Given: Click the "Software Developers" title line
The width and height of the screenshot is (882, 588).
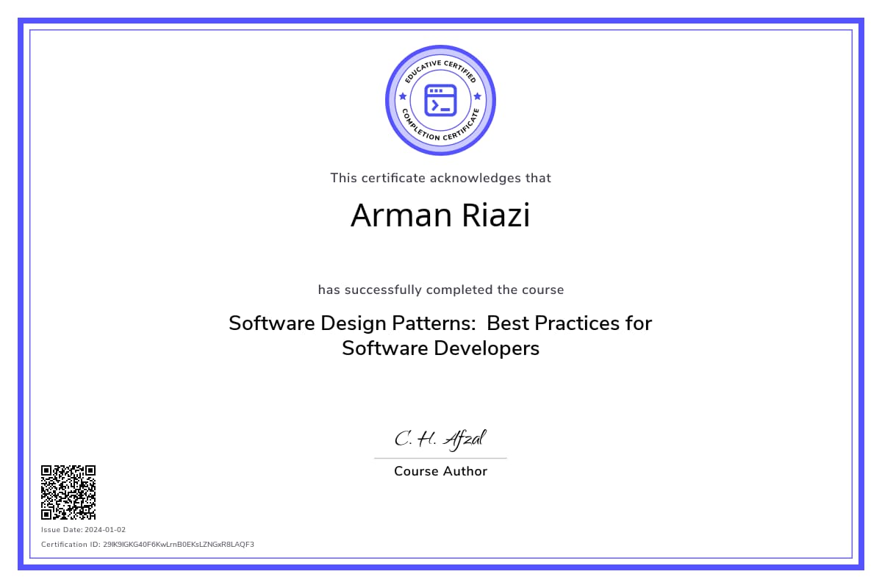Looking at the screenshot, I should 440,348.
